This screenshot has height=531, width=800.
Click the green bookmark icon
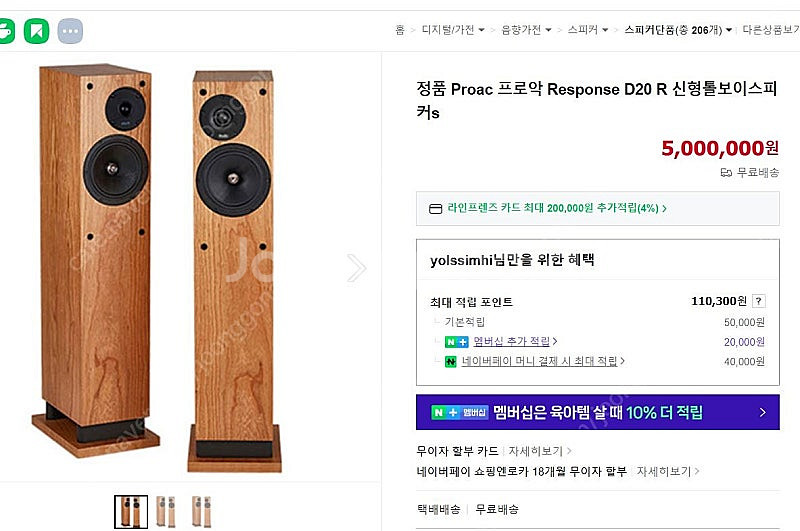[37, 30]
